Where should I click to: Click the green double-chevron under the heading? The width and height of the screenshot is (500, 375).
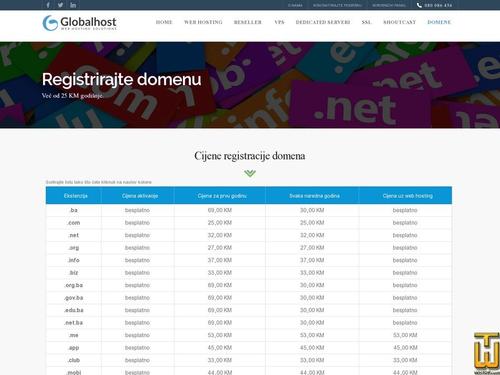pos(250,173)
